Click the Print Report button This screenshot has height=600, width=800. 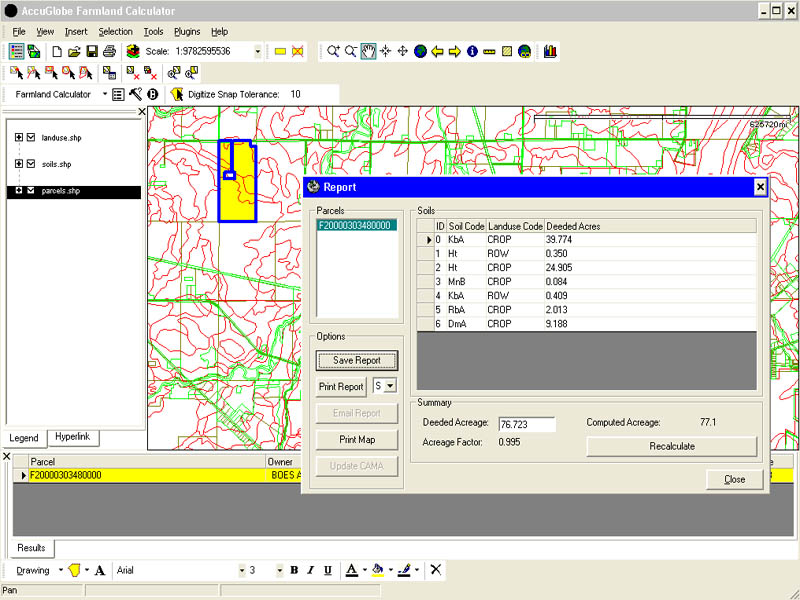[341, 387]
